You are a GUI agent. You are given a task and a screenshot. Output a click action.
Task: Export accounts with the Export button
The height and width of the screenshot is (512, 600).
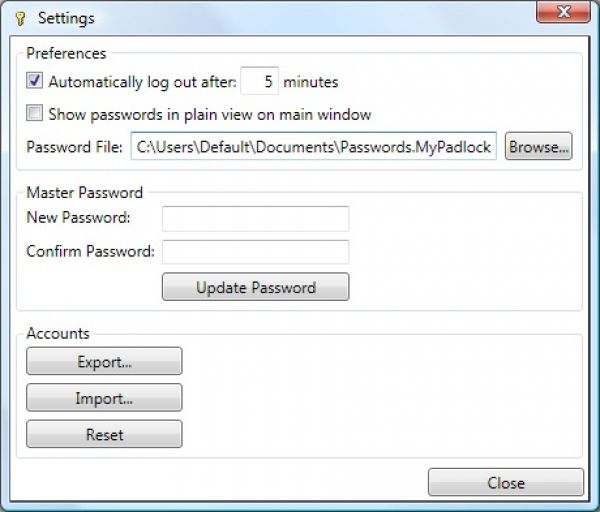pyautogui.click(x=104, y=362)
